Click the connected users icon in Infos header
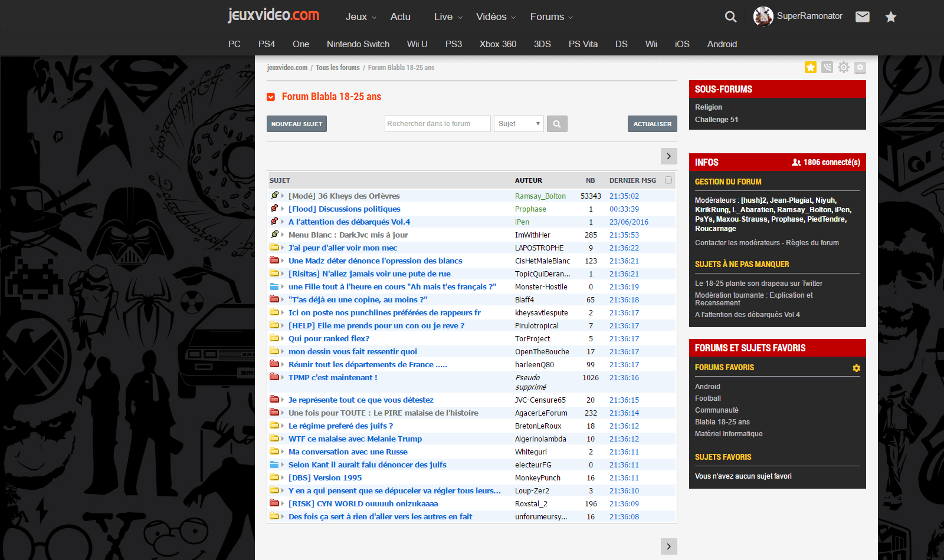 point(796,162)
